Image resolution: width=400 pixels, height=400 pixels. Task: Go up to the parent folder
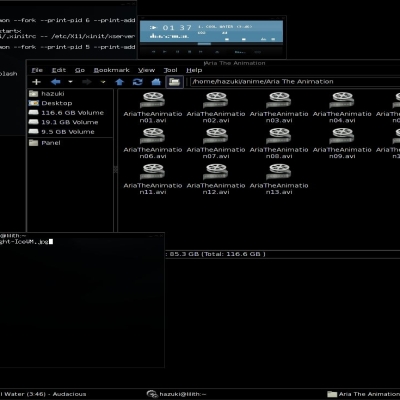[x=120, y=82]
